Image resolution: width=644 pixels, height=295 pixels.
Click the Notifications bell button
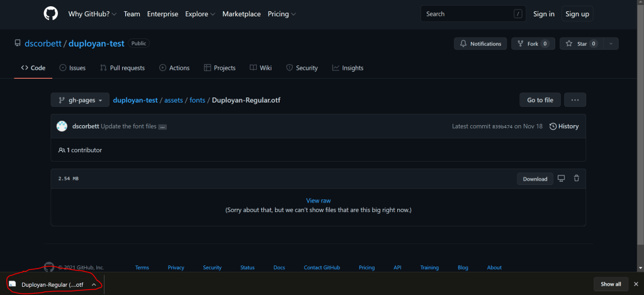480,44
